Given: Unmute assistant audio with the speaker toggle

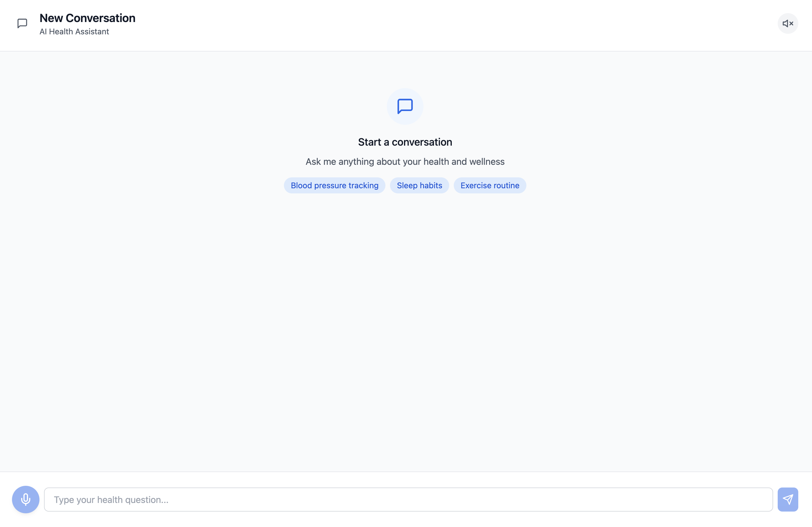Looking at the screenshot, I should click(x=788, y=23).
